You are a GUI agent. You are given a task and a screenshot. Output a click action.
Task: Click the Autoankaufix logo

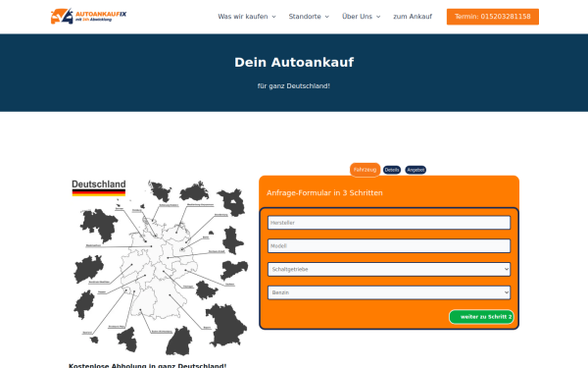(88, 16)
